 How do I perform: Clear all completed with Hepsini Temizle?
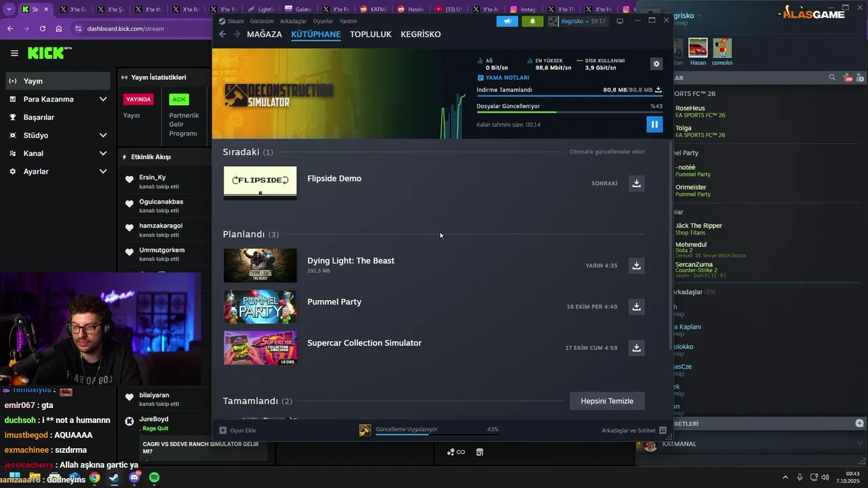(x=607, y=401)
